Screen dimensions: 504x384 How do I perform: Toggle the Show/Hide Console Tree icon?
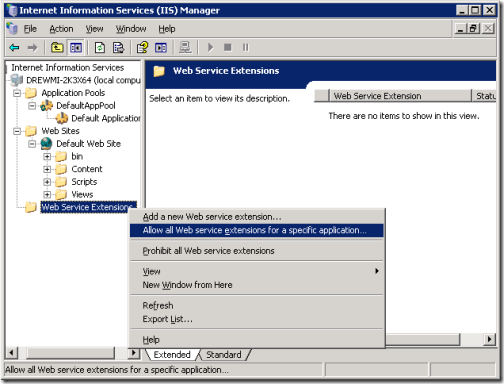click(76, 48)
